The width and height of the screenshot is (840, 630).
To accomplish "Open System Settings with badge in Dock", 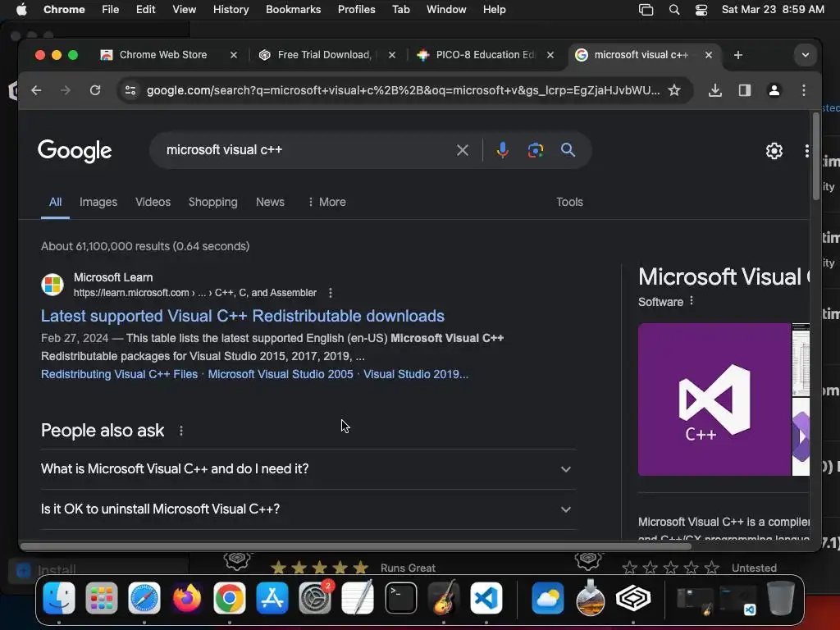I will (x=315, y=598).
